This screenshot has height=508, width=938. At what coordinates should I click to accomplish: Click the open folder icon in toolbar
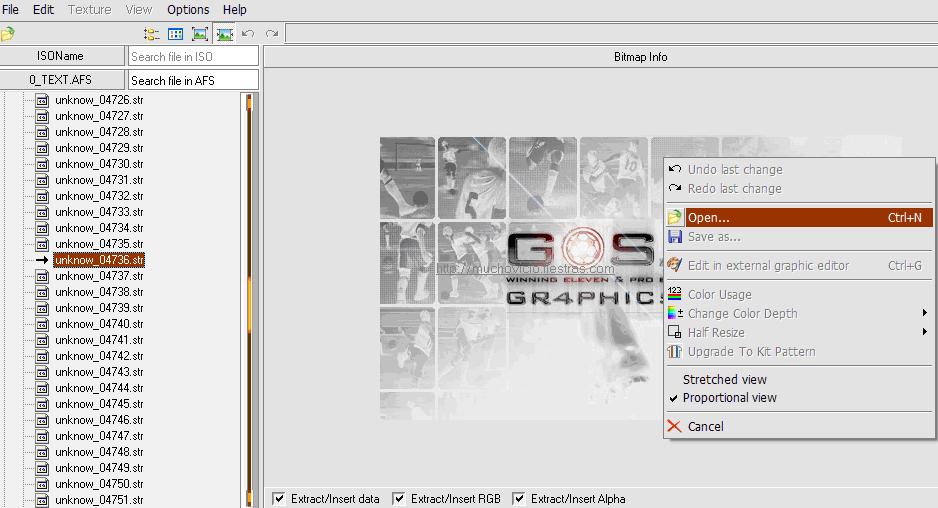7,34
